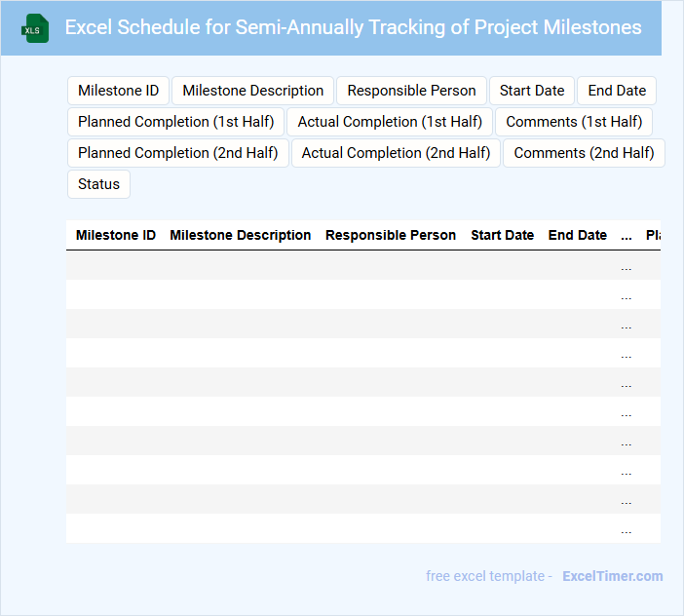Viewport: 684px width, 616px height.
Task: Click the End Date column header
Action: [x=578, y=235]
